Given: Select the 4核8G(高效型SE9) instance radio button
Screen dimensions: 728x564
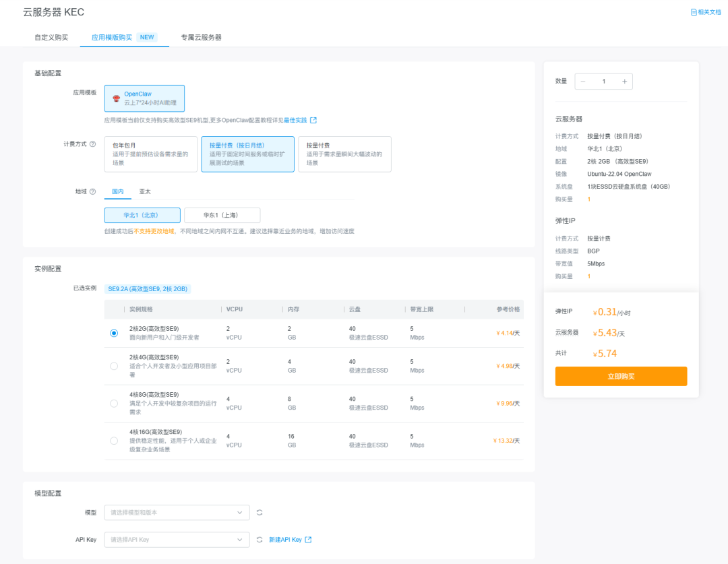Looking at the screenshot, I should 114,403.
